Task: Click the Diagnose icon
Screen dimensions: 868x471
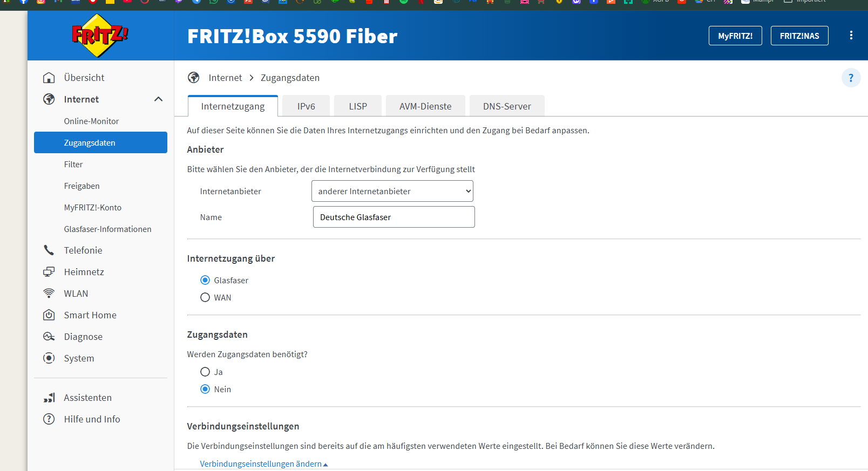Action: pos(49,337)
